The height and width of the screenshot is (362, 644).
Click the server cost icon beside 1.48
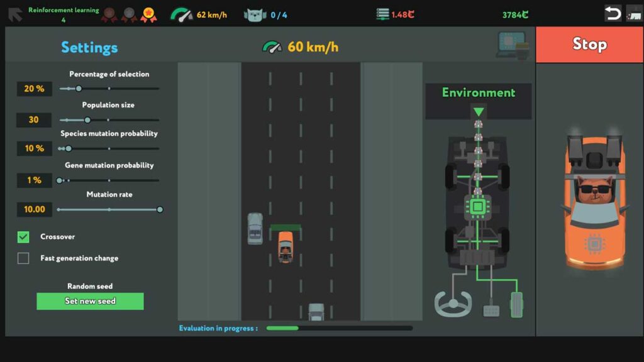tap(382, 14)
